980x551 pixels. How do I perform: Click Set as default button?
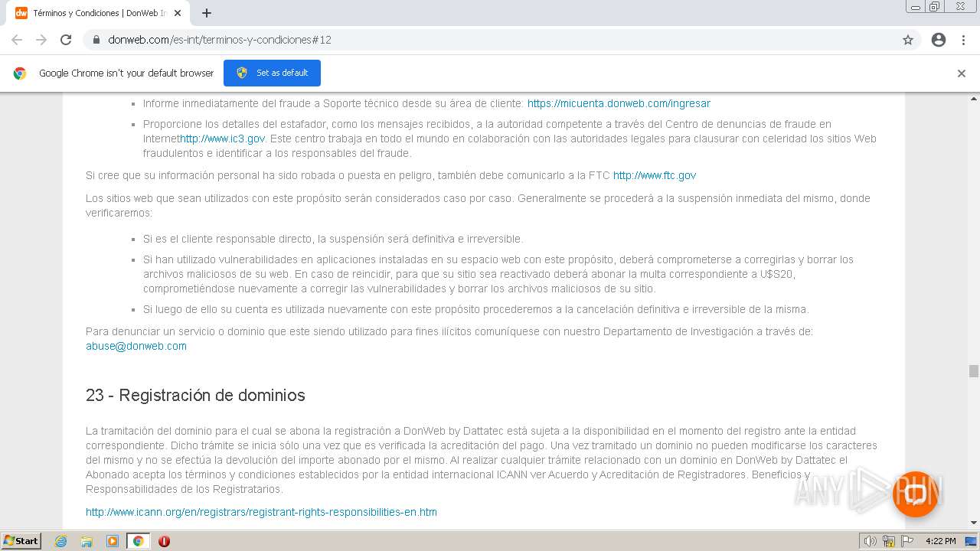coord(272,73)
